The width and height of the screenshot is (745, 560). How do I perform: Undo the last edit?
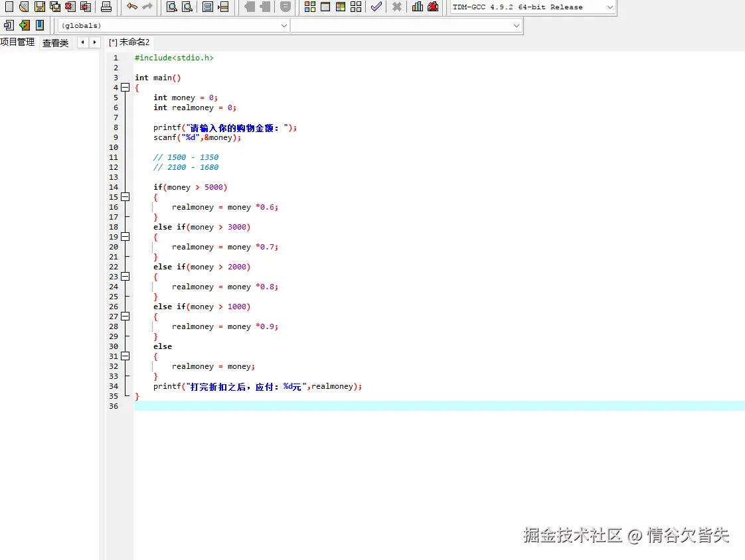coord(132,7)
